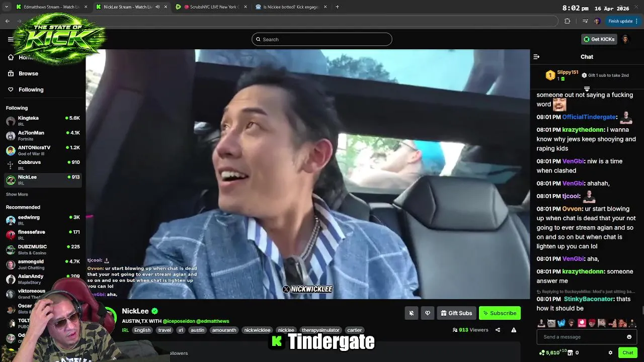This screenshot has width=644, height=362.
Task: Go back with browser back arrow
Action: pos(7,21)
